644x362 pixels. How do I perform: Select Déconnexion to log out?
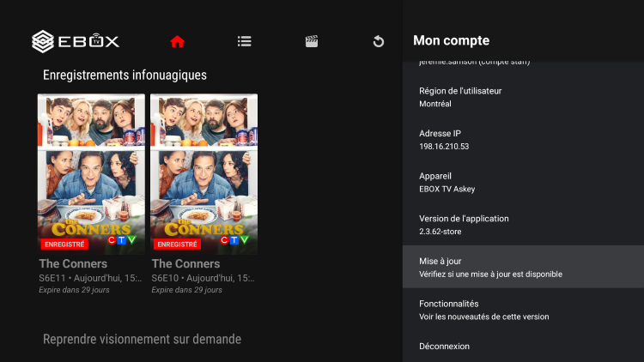point(523,347)
